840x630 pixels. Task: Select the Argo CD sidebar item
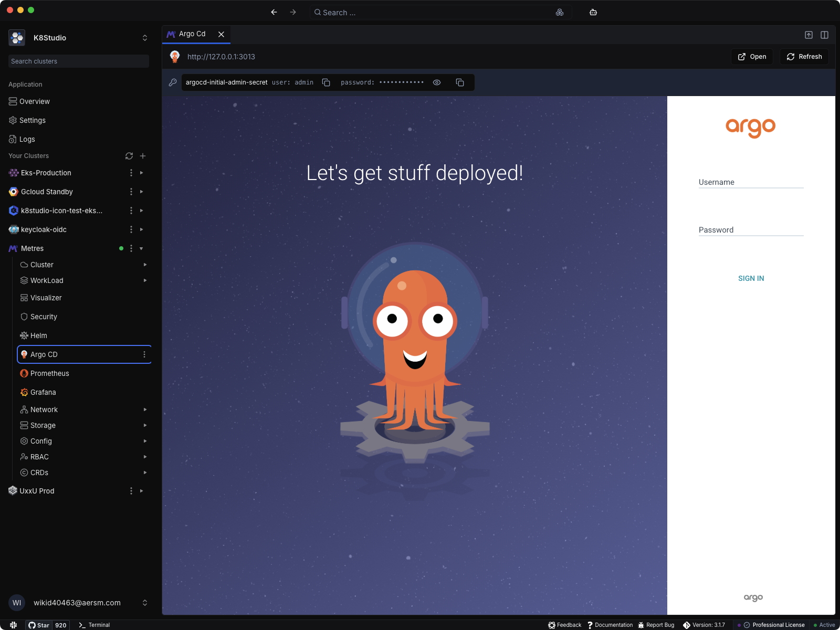tap(84, 354)
